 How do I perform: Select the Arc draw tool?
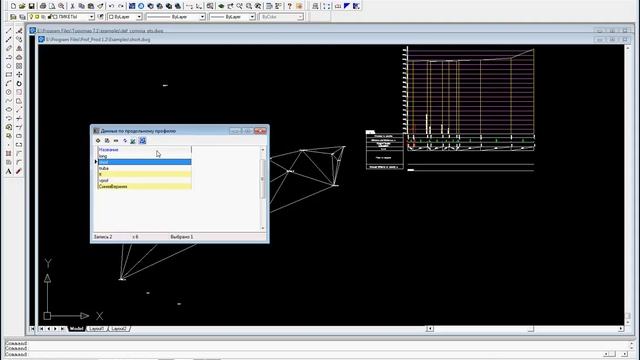point(9,83)
